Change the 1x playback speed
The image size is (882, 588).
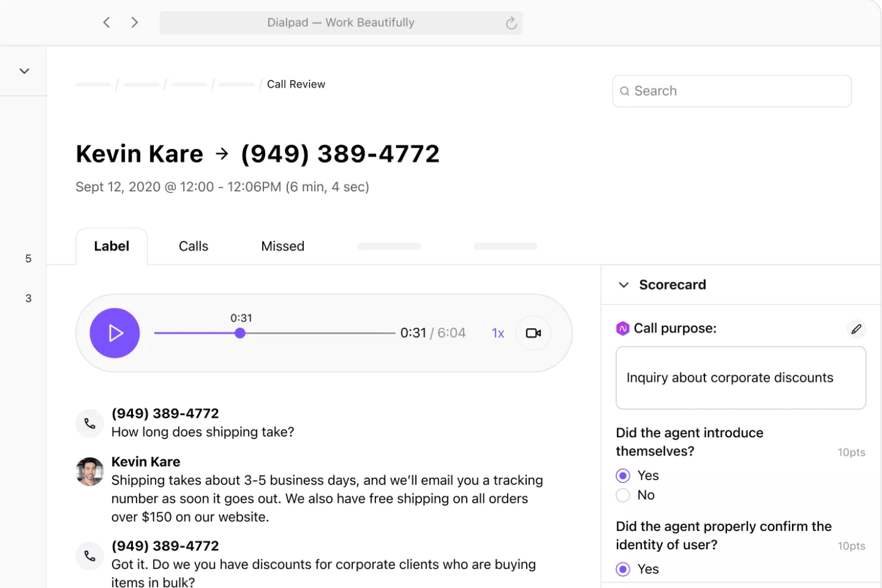tap(498, 334)
